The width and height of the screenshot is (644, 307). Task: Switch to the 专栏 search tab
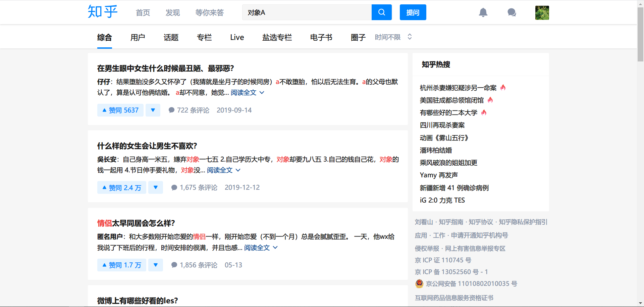[x=204, y=37]
